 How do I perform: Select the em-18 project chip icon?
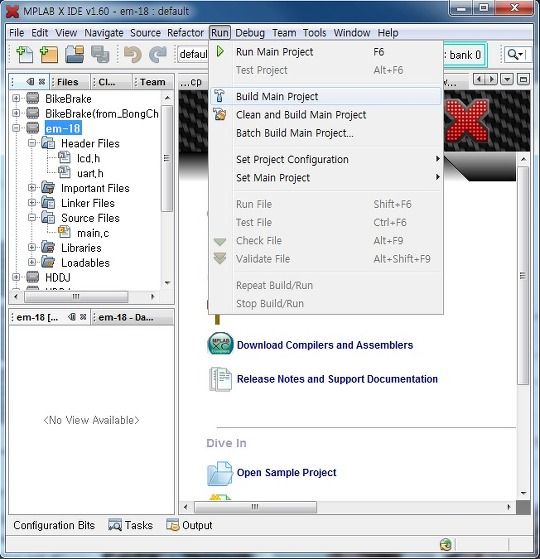32,128
